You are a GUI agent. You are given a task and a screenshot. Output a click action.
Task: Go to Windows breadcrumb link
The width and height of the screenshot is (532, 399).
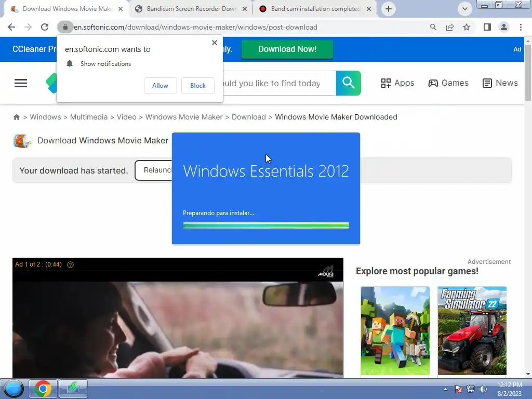click(x=46, y=117)
